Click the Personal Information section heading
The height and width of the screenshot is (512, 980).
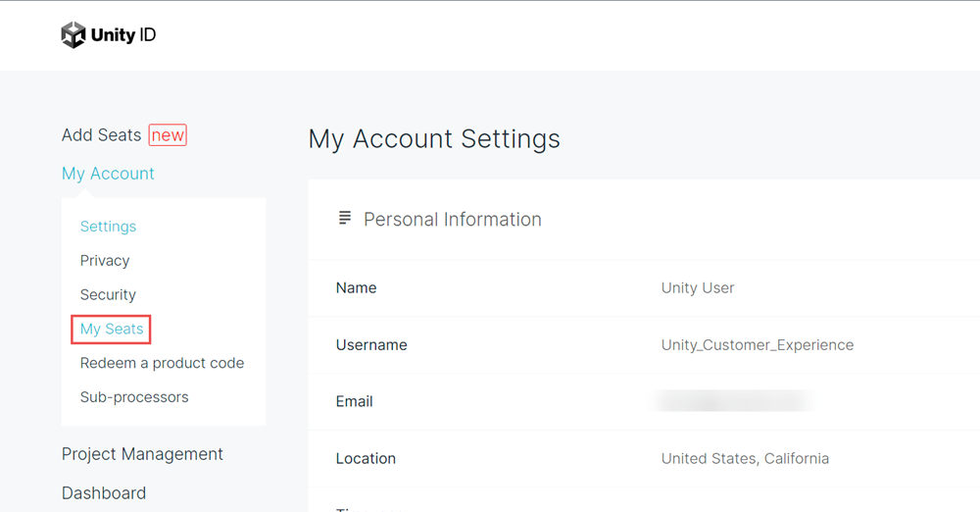[452, 220]
